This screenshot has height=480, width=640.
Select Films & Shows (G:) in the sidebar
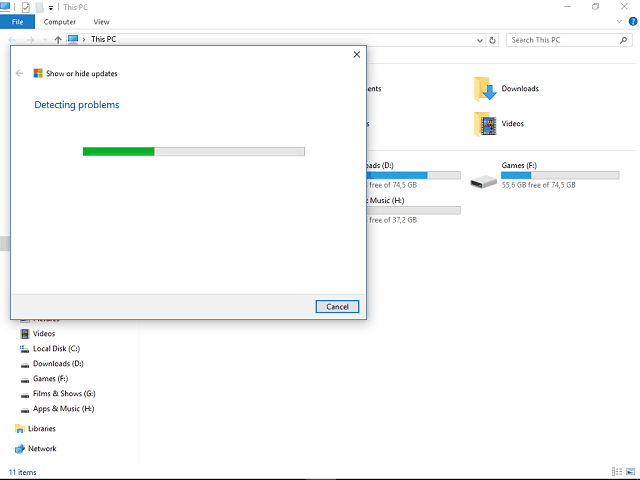[64, 393]
